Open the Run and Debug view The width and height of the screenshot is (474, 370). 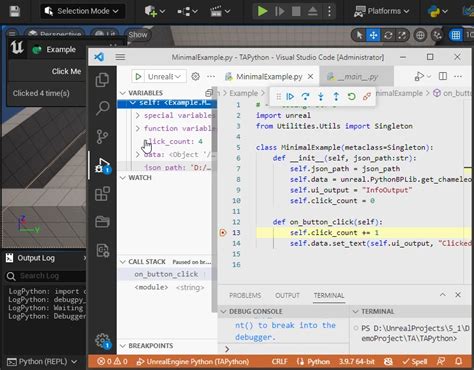click(x=102, y=165)
